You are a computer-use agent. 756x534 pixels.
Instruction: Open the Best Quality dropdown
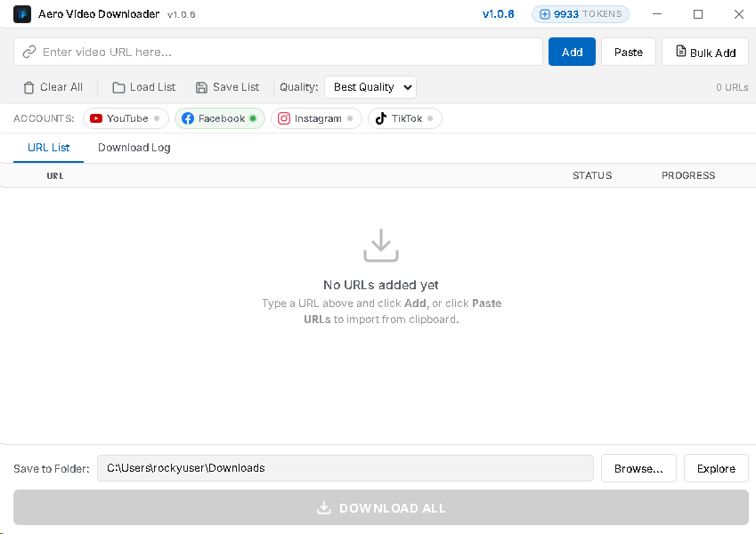(370, 87)
